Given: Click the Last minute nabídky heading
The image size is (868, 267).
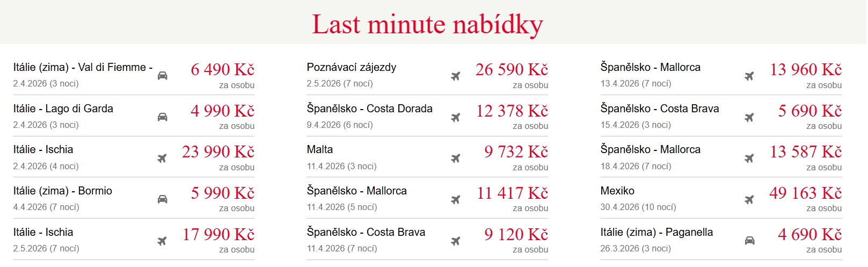Looking at the screenshot, I should [427, 24].
